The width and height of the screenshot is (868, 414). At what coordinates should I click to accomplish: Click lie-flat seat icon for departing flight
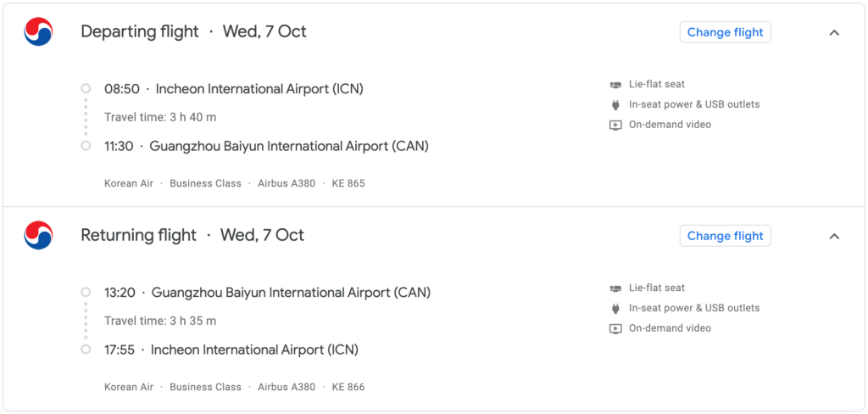[615, 85]
